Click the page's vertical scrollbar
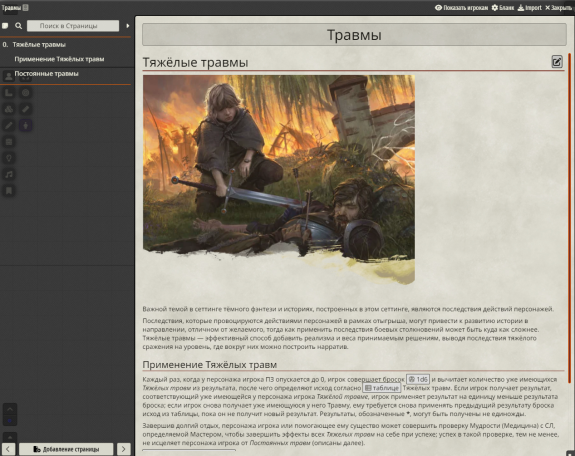Screen dimensions: 575x456 (569, 218)
